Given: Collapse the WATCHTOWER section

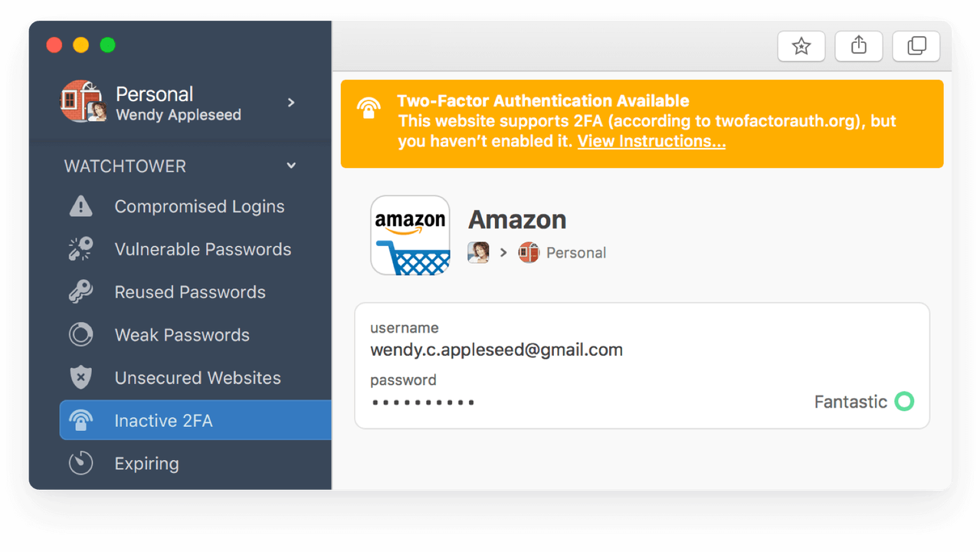Looking at the screenshot, I should (x=291, y=166).
